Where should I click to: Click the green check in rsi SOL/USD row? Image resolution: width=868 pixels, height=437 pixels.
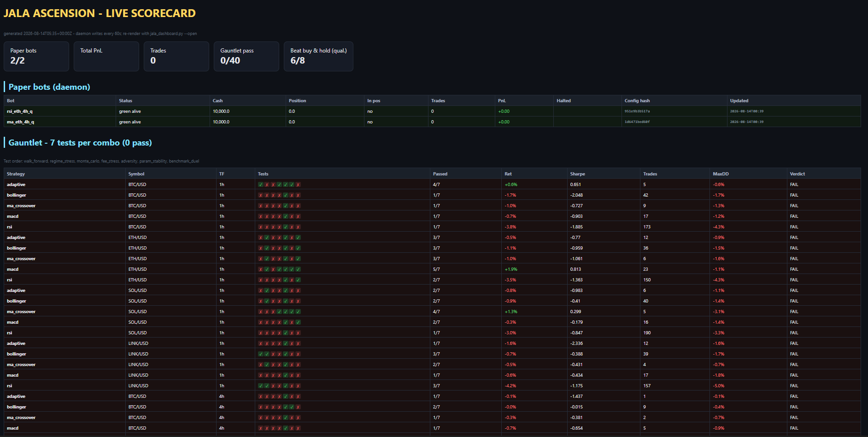coord(286,332)
